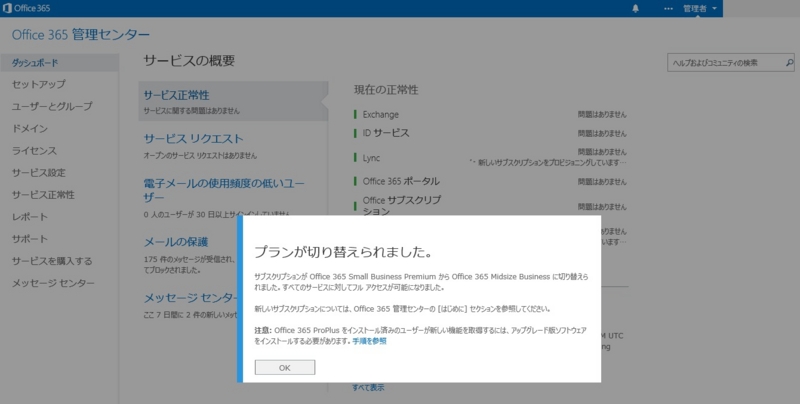Open レポート in the sidebar
800x404 pixels.
(x=30, y=217)
